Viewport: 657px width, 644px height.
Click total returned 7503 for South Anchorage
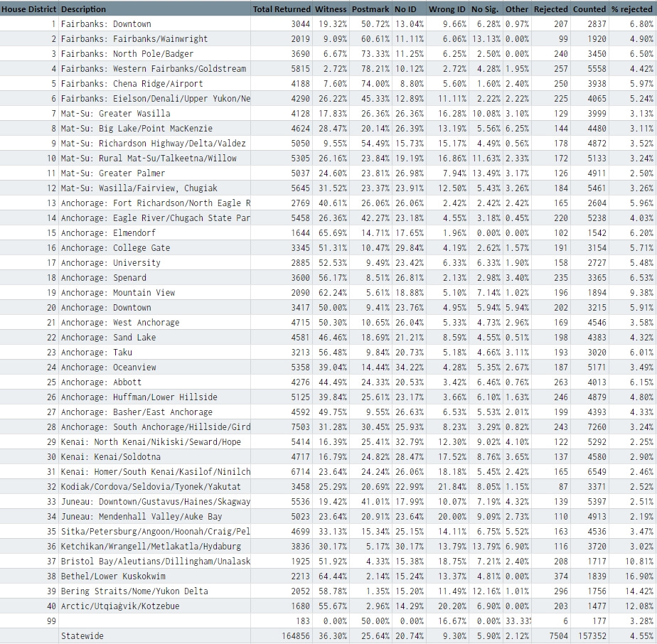pos(301,427)
